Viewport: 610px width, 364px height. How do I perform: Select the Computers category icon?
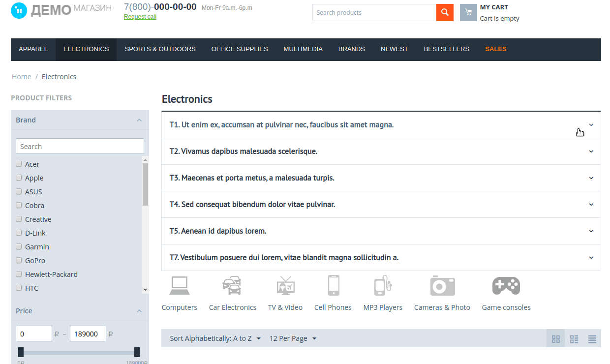[180, 285]
